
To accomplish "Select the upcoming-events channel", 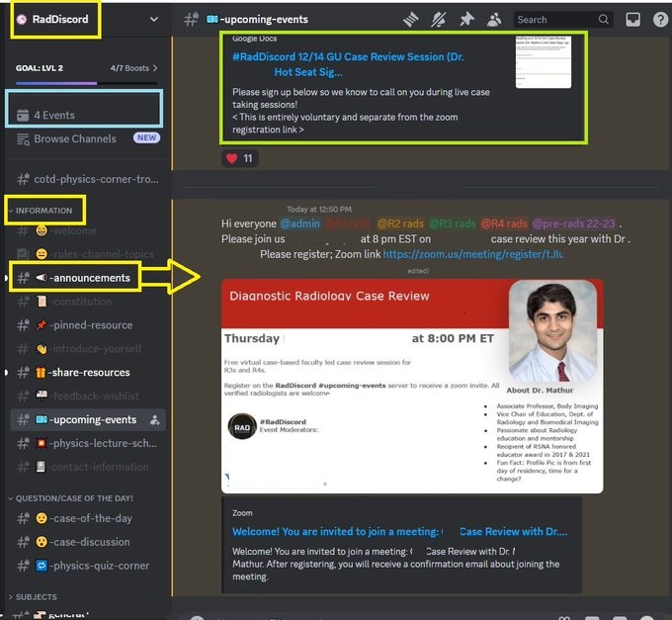I will pos(88,420).
